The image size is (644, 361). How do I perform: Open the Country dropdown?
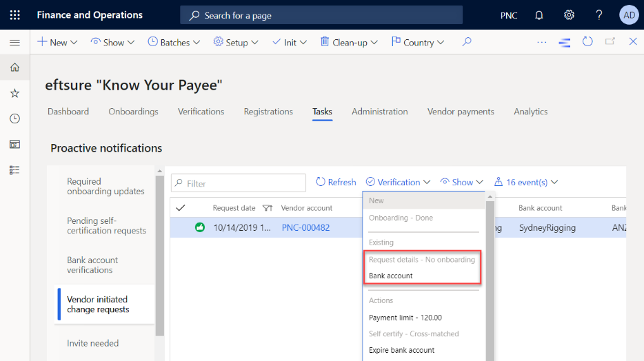[418, 43]
